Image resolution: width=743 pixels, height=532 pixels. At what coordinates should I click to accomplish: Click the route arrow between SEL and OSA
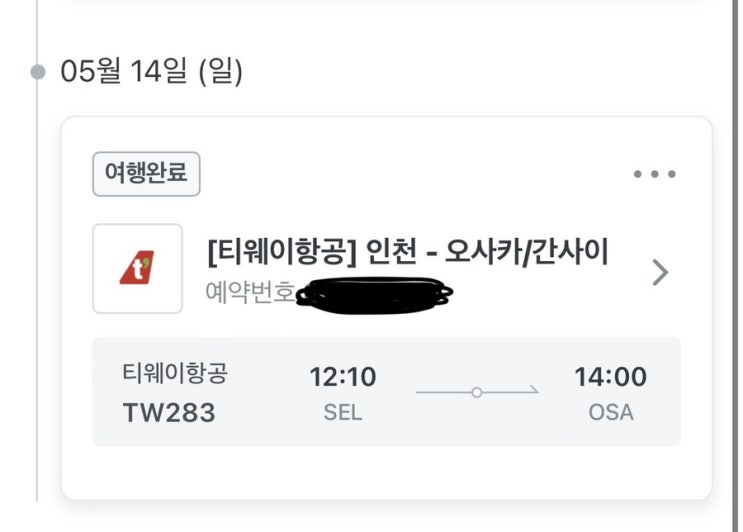pyautogui.click(x=477, y=392)
